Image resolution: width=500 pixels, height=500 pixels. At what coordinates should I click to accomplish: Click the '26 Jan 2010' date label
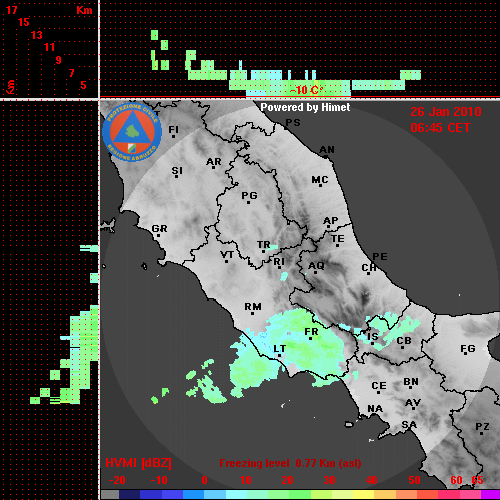(446, 112)
